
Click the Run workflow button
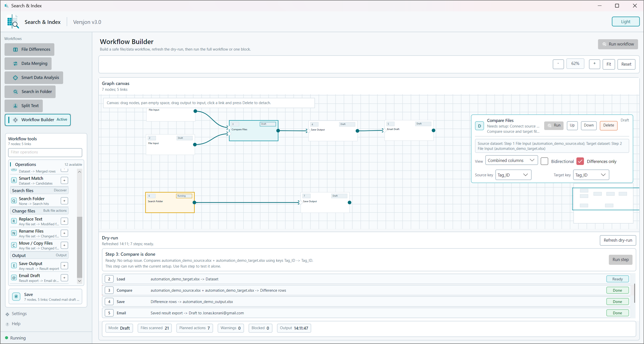coord(618,44)
